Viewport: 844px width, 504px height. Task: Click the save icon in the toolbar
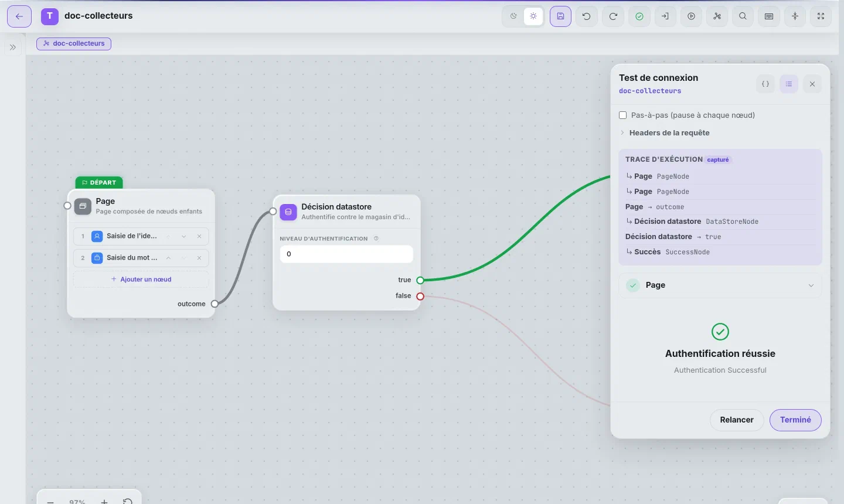pos(560,16)
